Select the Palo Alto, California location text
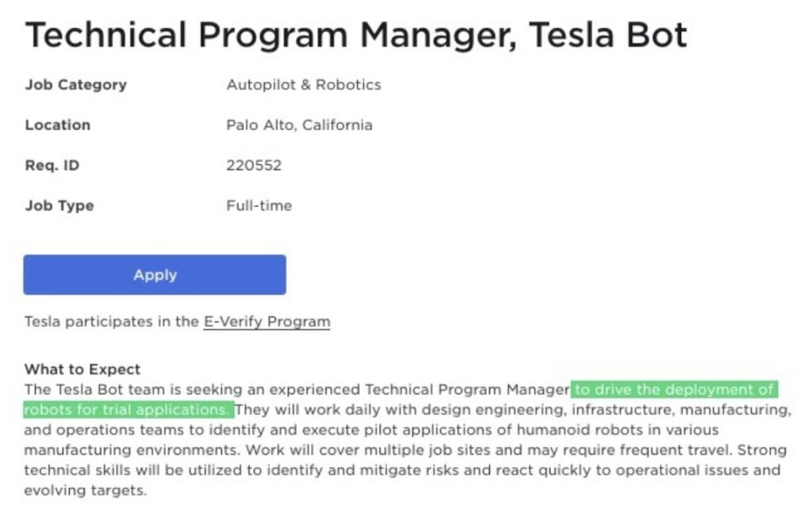812x508 pixels. tap(299, 125)
